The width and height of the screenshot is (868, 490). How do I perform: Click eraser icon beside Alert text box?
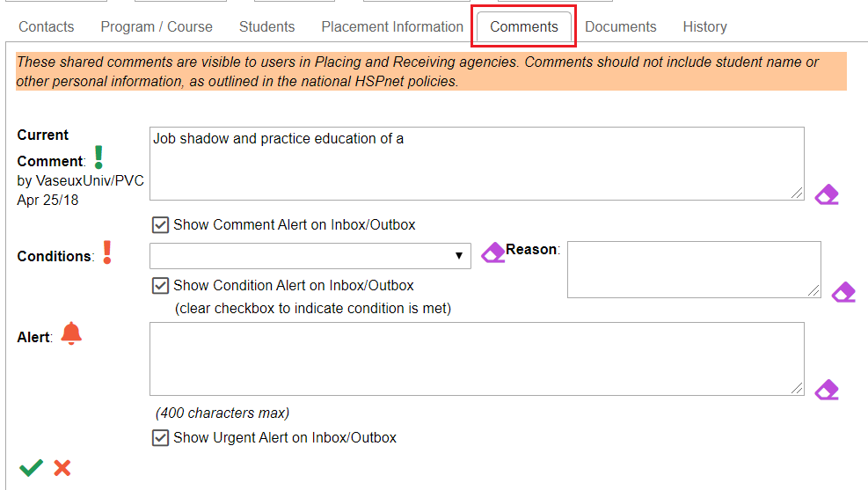(x=827, y=390)
